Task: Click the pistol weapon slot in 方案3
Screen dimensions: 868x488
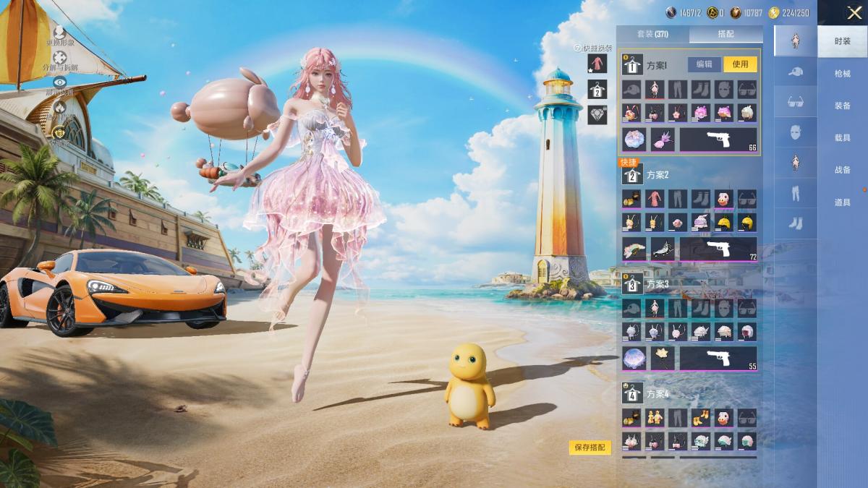Action: pos(718,359)
